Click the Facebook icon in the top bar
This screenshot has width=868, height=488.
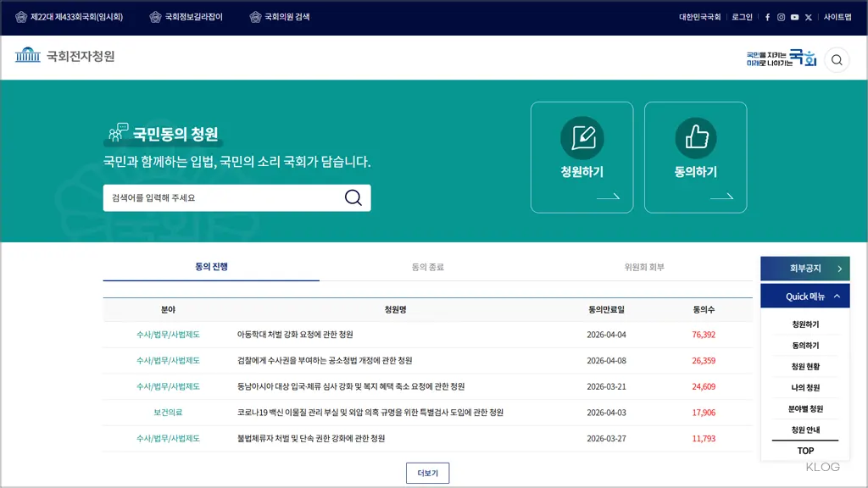(x=768, y=17)
